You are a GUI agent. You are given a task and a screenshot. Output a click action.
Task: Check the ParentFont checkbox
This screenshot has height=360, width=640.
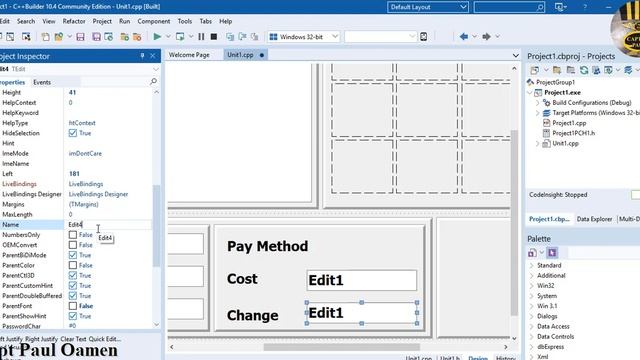click(73, 306)
